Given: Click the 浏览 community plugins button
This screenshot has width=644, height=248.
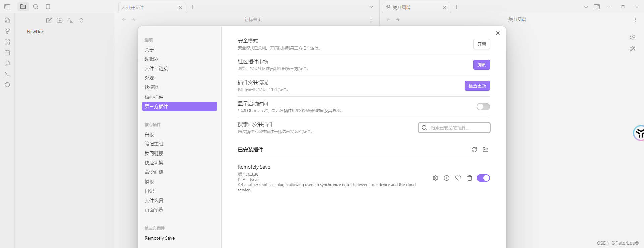Looking at the screenshot, I should coord(482,65).
